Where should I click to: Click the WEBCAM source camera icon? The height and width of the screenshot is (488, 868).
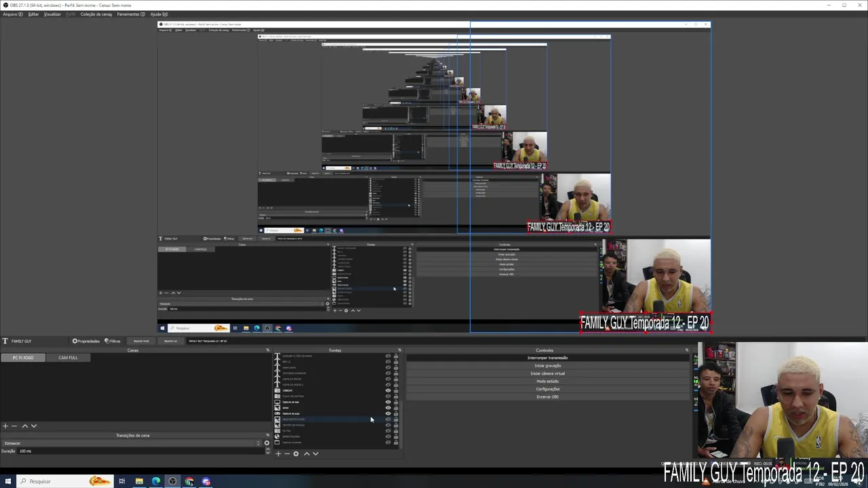pyautogui.click(x=277, y=390)
